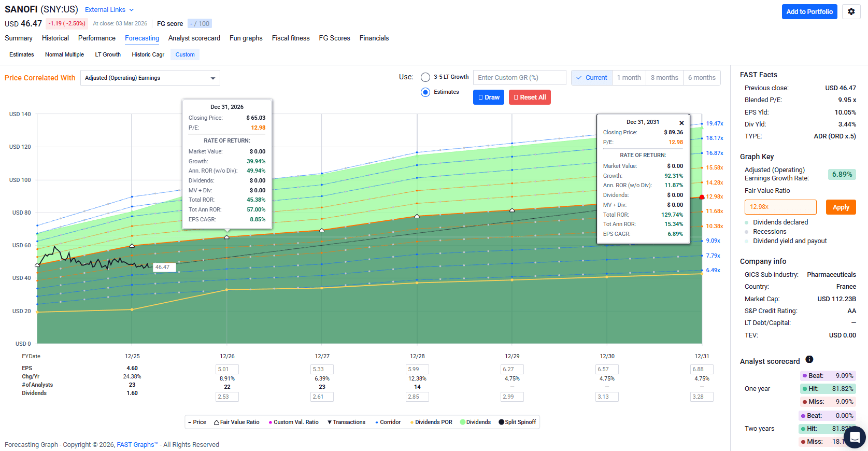
Task: Edit the 12/28 dividend value 2.85
Action: (x=417, y=397)
